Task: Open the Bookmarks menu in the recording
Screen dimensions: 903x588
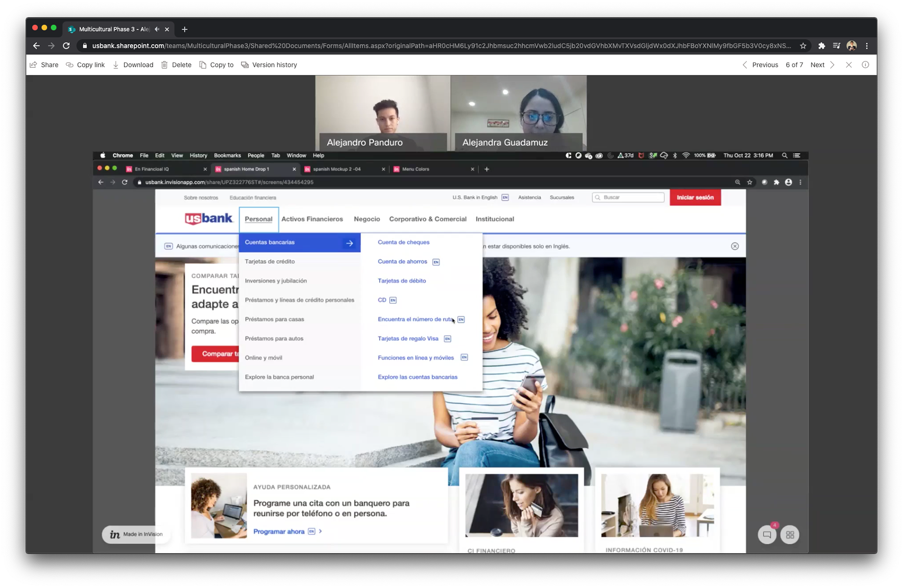Action: (227, 156)
